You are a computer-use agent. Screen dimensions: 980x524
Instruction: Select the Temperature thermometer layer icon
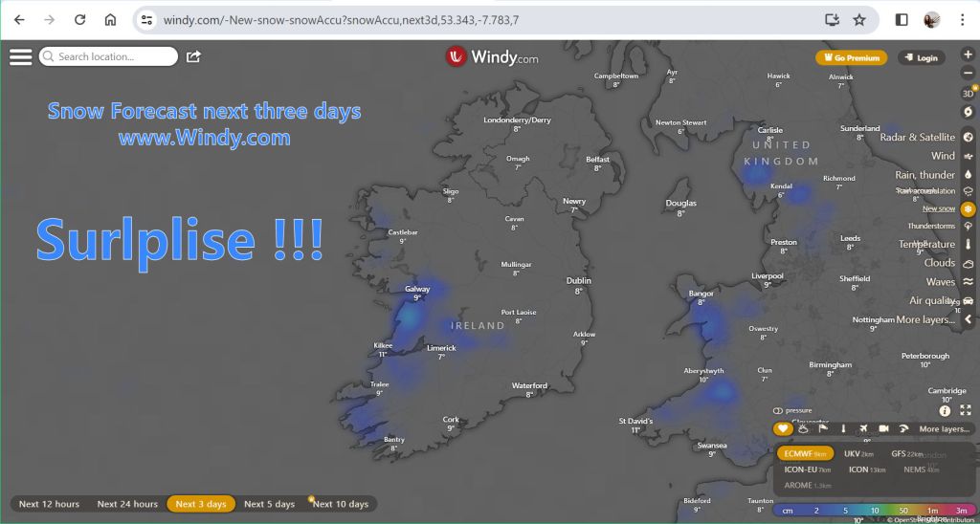pyautogui.click(x=968, y=244)
